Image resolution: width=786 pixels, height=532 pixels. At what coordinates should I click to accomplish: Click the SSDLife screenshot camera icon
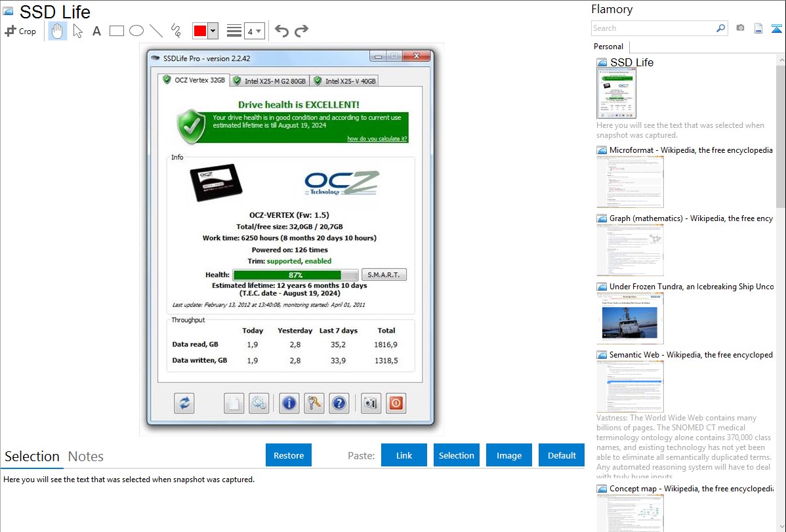pos(371,403)
